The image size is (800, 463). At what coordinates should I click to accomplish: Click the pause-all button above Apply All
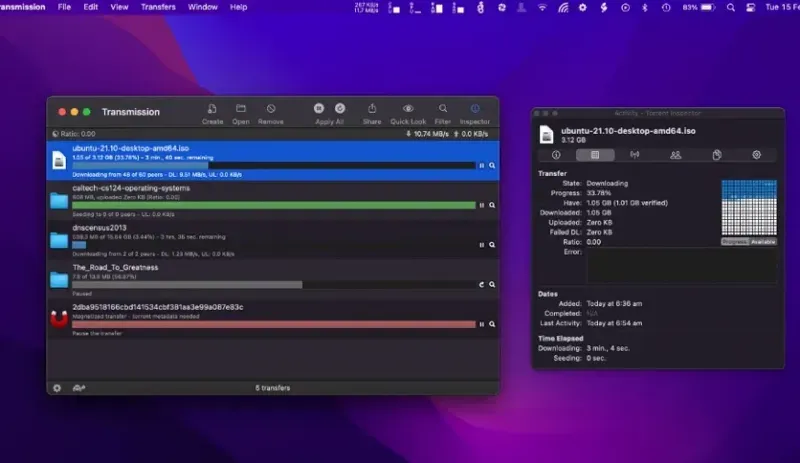tap(319, 108)
